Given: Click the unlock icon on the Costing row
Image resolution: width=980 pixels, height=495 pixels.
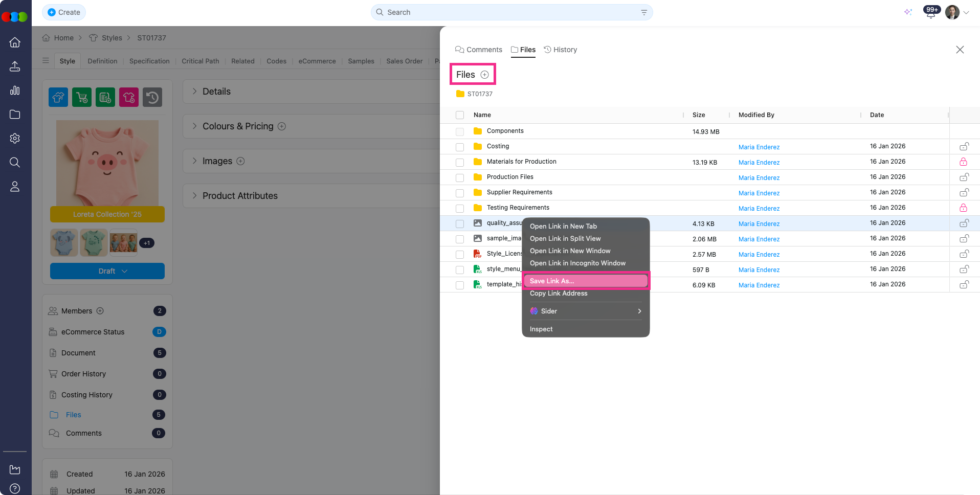Looking at the screenshot, I should click(x=964, y=147).
